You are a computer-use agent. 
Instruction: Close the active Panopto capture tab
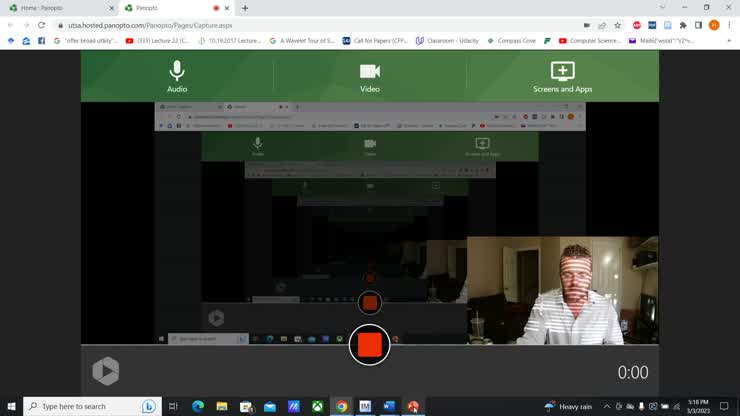pyautogui.click(x=227, y=8)
